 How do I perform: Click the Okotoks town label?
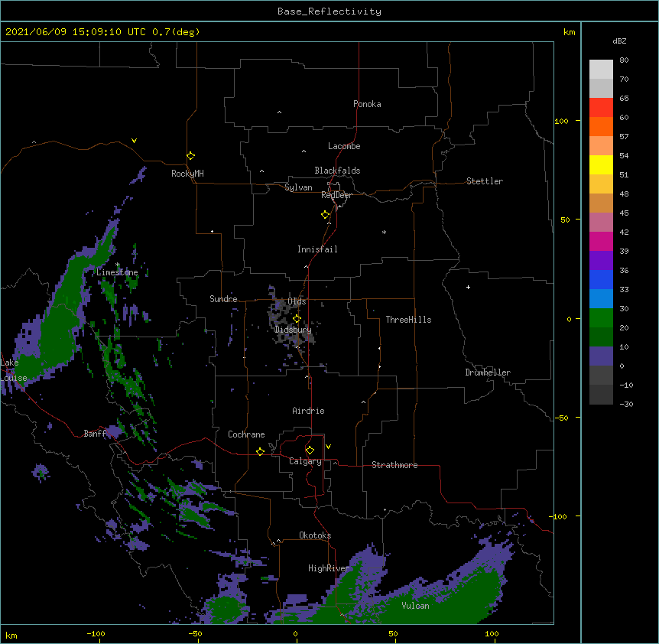315,535
